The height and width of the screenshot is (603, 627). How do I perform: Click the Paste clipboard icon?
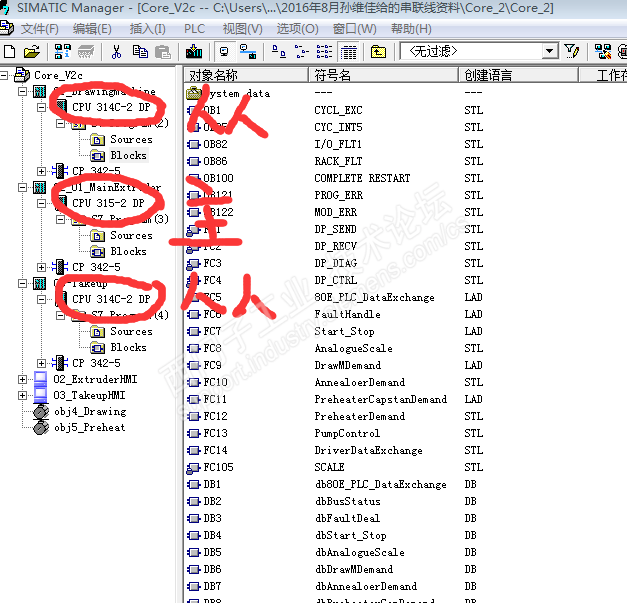(163, 52)
